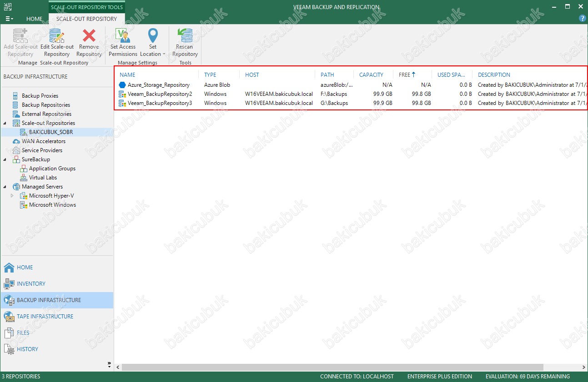This screenshot has width=588, height=382.
Task: Click the Edit Scale-out Repository icon
Action: (57, 35)
